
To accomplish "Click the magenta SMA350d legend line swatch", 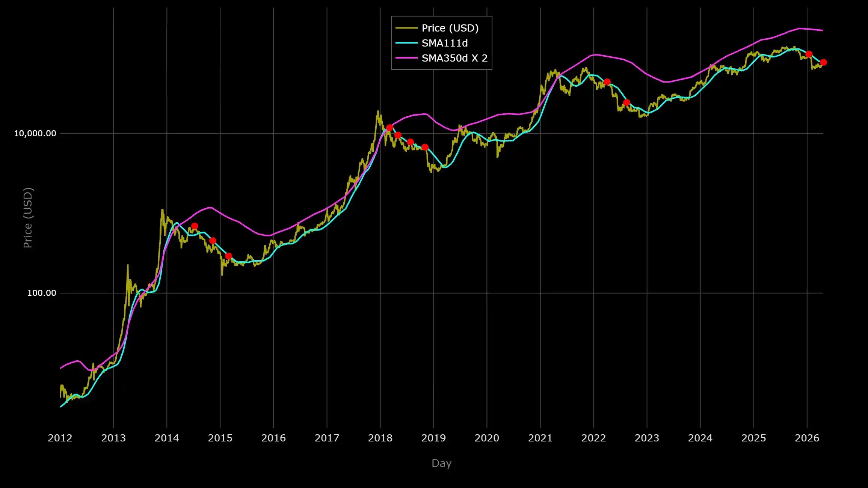I will pos(406,58).
